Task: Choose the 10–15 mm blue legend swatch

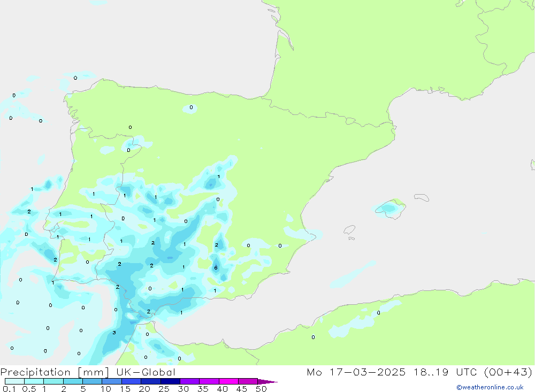Action: click(x=112, y=381)
